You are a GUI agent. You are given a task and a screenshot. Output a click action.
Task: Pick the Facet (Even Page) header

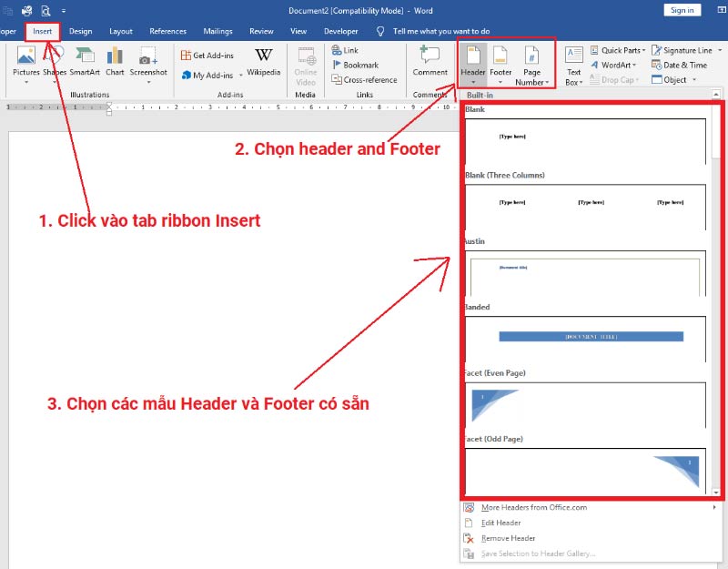click(585, 405)
